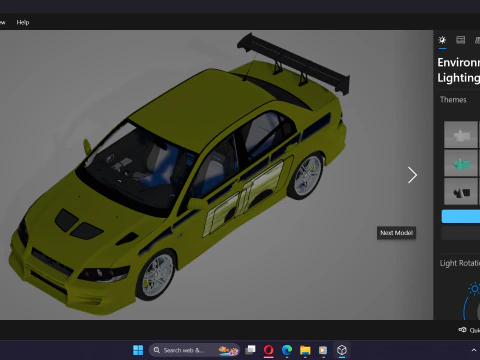Click the Themes section label
The height and width of the screenshot is (360, 480).
point(453,100)
